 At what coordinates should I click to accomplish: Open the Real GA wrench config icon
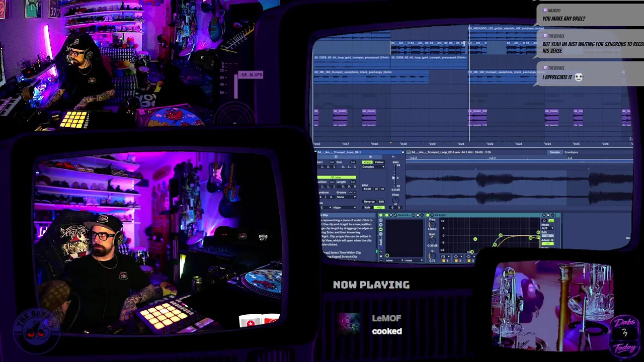point(395,215)
